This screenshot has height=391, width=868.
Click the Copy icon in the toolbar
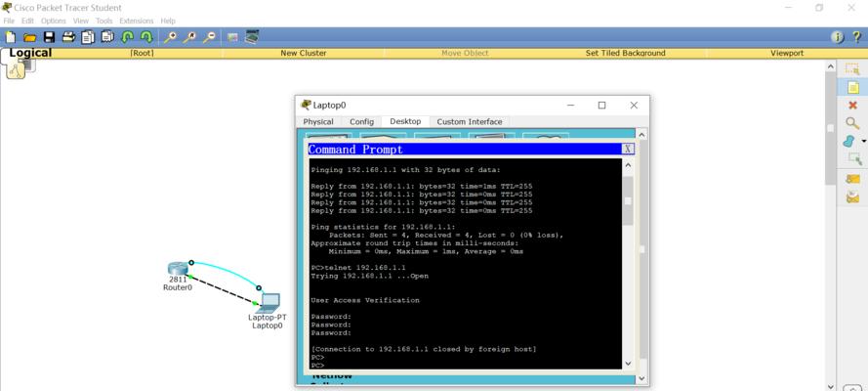click(x=88, y=37)
